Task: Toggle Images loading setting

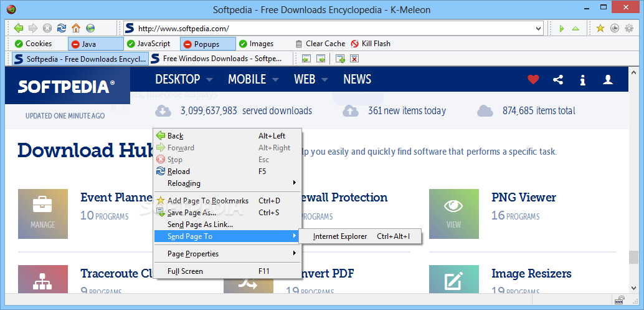Action: click(256, 44)
